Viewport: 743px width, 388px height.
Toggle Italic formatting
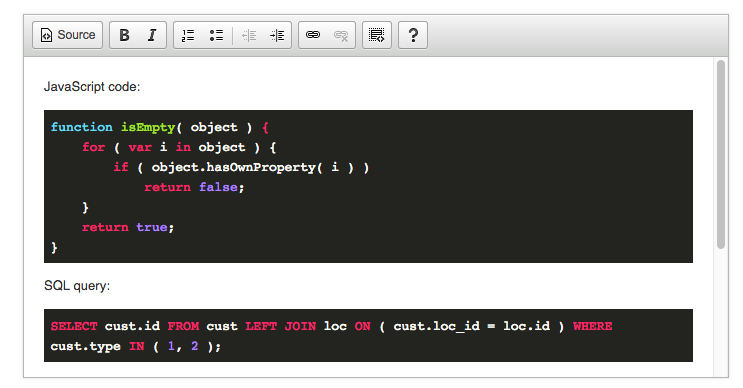152,35
